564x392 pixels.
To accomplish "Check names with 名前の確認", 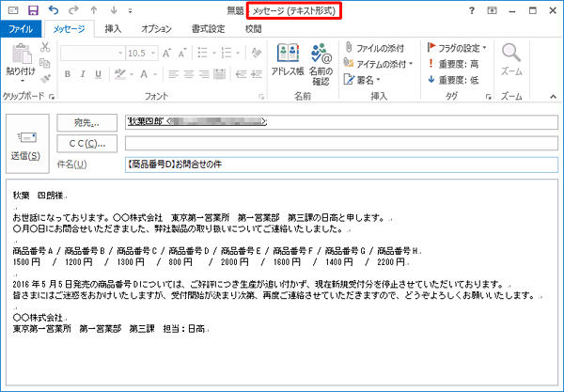I will (321, 64).
